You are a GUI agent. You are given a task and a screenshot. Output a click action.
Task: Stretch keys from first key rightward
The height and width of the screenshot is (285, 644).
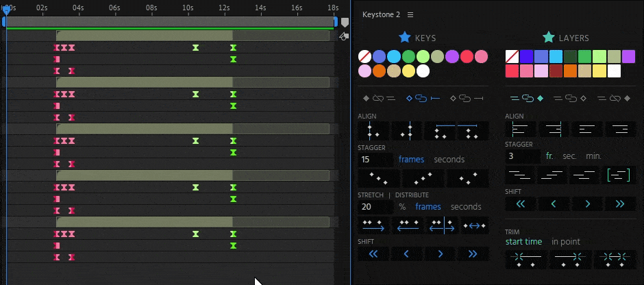click(x=373, y=225)
